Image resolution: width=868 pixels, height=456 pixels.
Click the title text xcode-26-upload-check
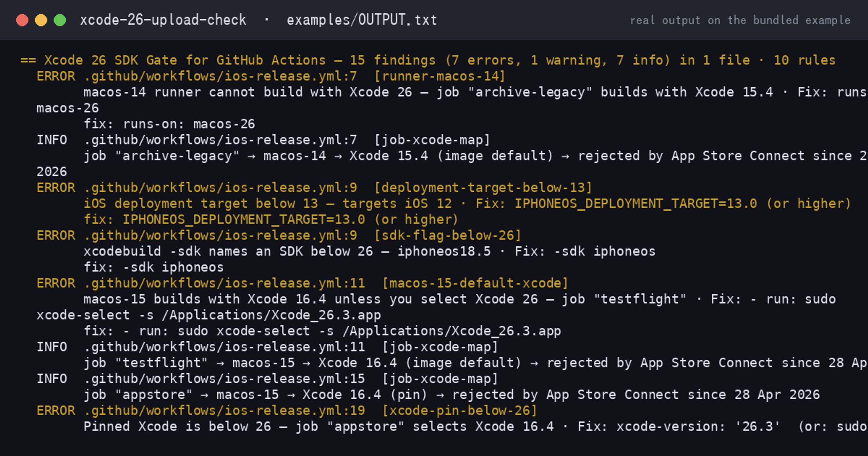[x=163, y=20]
